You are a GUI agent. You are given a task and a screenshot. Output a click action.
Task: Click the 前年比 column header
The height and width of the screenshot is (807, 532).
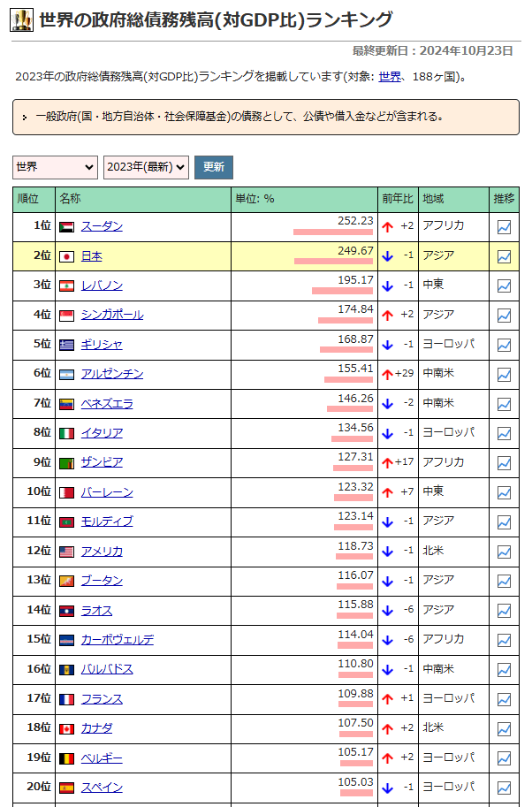[x=397, y=199]
